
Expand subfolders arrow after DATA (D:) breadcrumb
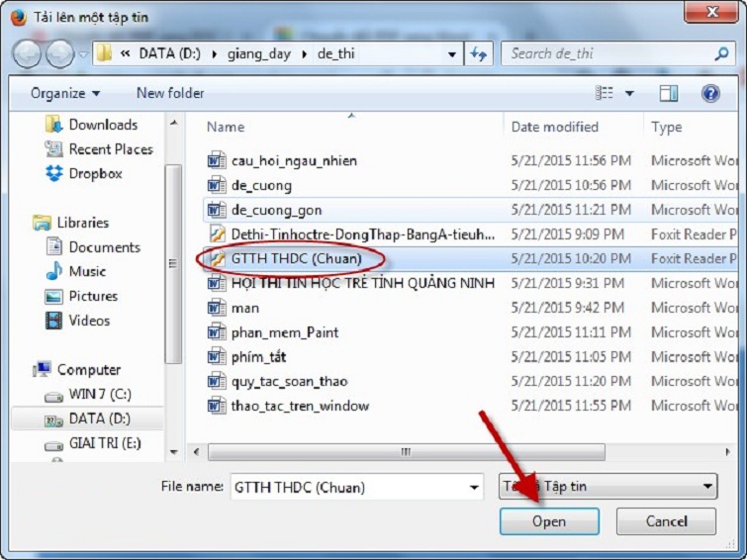(x=215, y=53)
